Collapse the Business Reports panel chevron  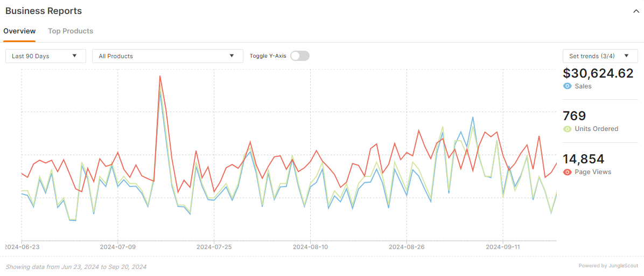[635, 11]
